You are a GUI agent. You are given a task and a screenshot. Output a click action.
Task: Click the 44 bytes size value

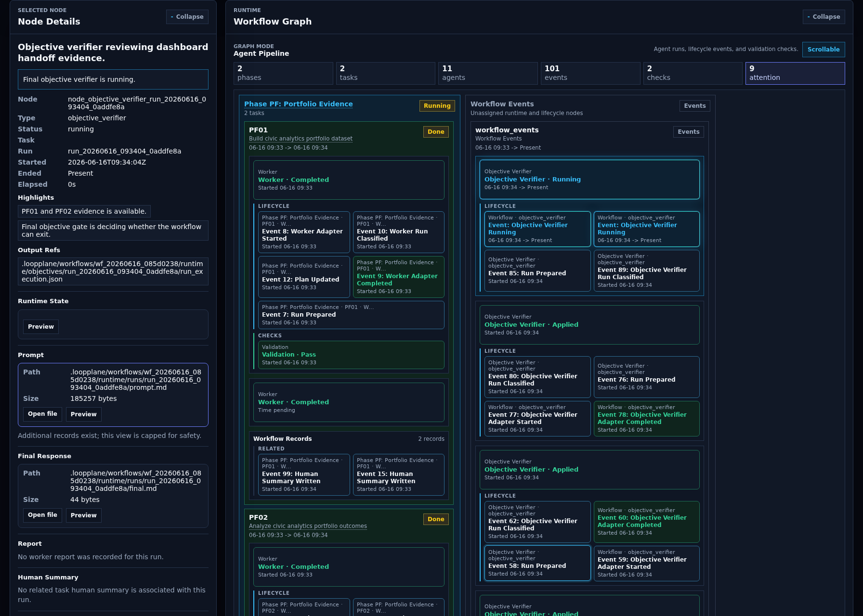[85, 500]
